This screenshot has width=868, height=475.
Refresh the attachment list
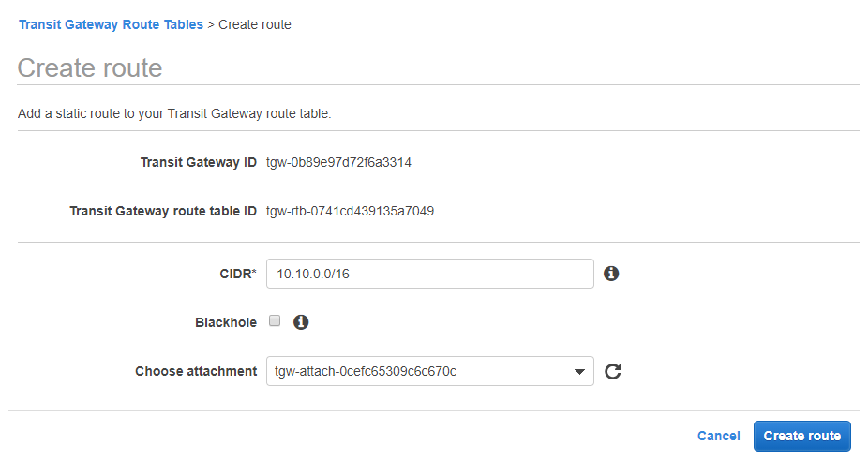click(613, 371)
